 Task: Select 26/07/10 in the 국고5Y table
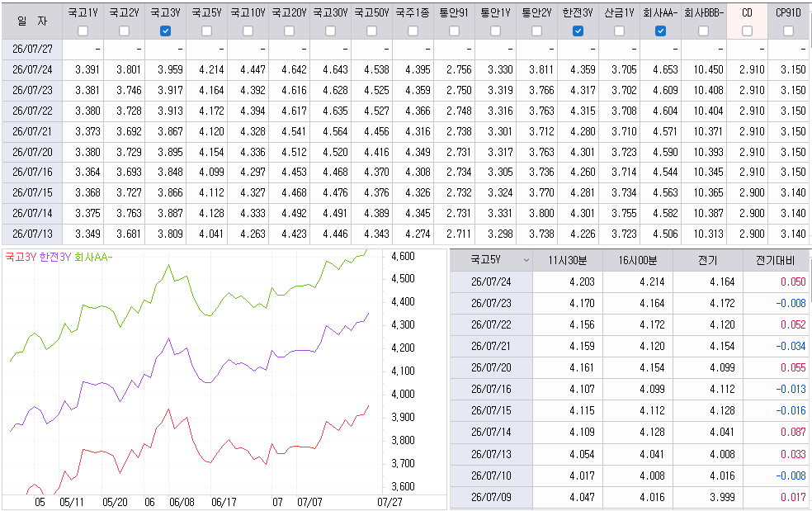point(491,476)
